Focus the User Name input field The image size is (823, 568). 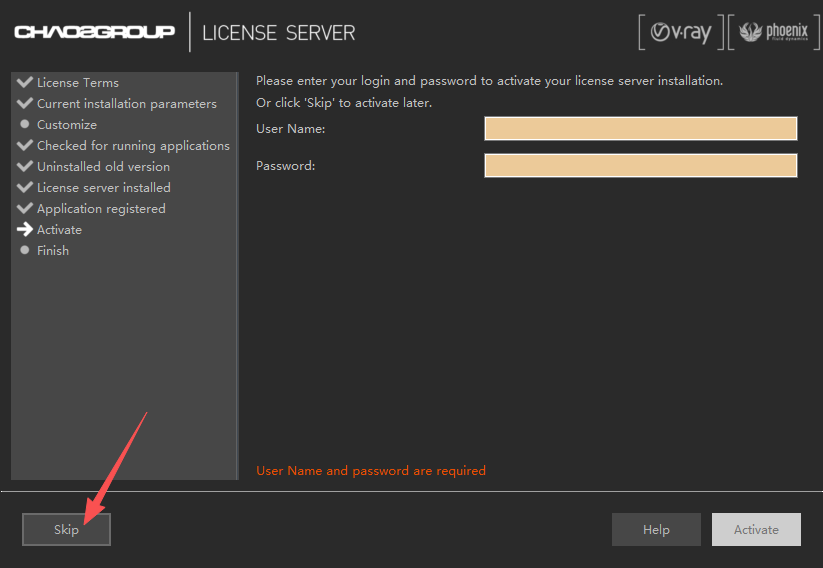pos(640,129)
